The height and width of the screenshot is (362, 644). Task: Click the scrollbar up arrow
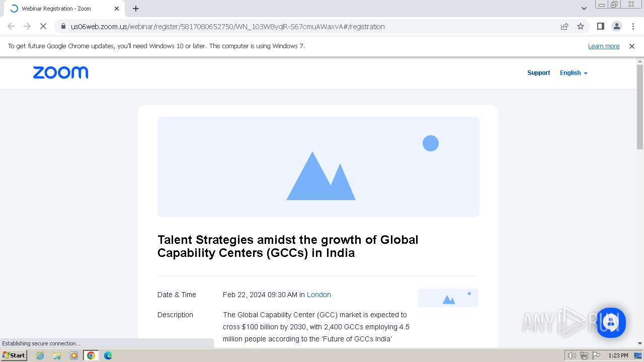pos(640,61)
